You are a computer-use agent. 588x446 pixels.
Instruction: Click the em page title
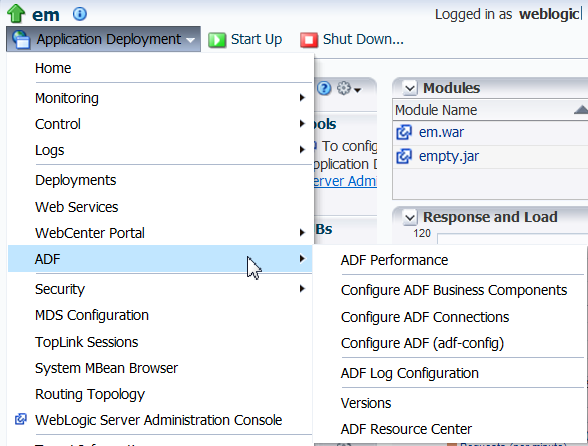46,15
